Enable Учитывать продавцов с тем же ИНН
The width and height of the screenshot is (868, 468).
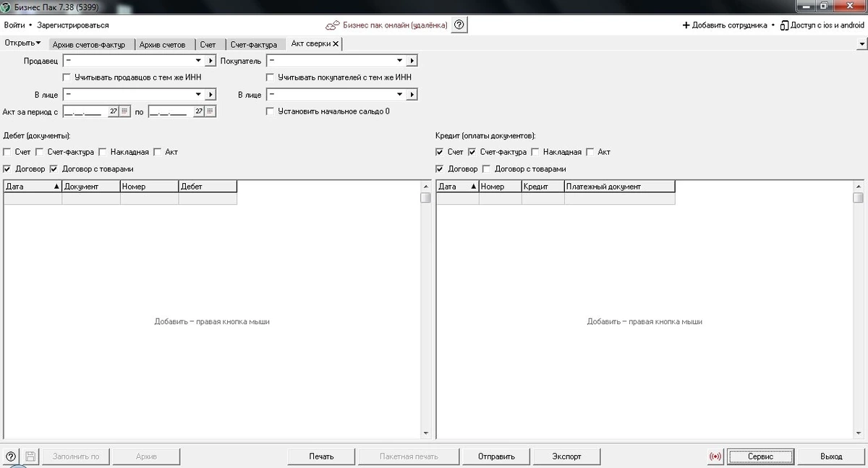pos(67,77)
